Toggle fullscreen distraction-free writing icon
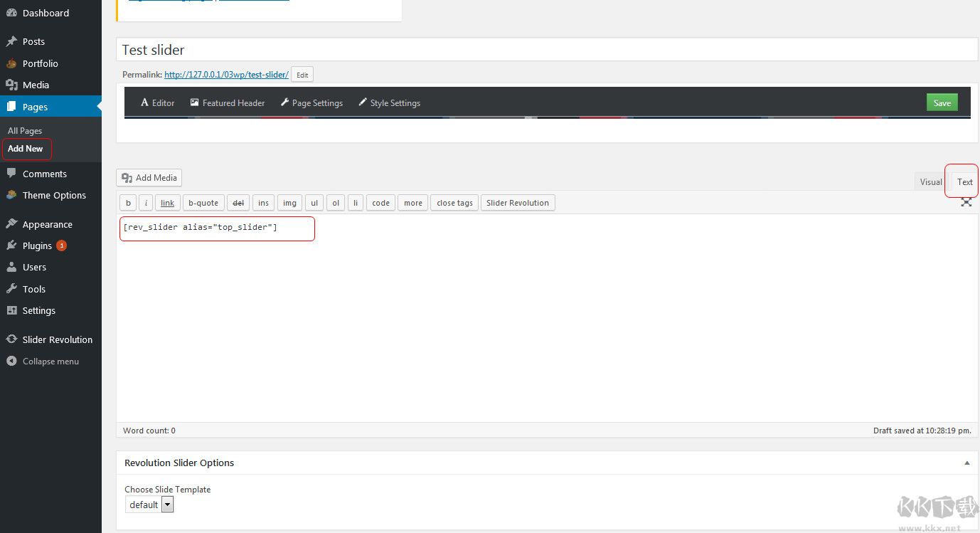Image resolution: width=980 pixels, height=533 pixels. click(x=966, y=202)
